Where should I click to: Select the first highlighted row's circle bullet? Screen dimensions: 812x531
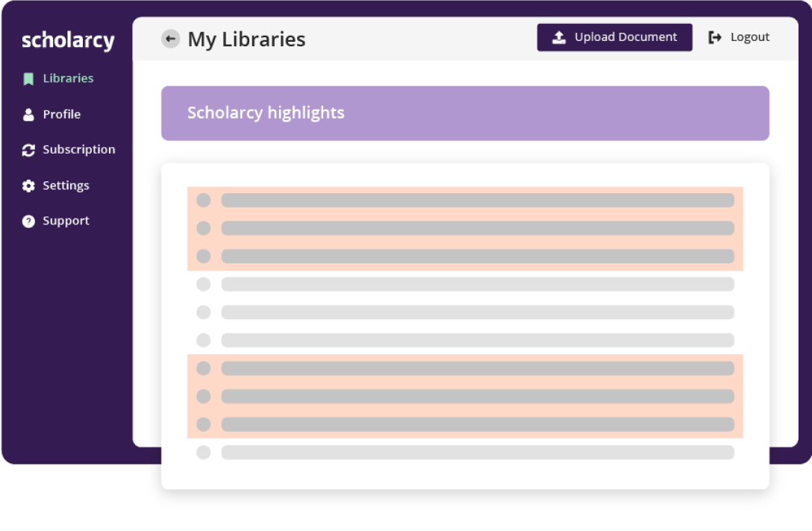coord(203,200)
